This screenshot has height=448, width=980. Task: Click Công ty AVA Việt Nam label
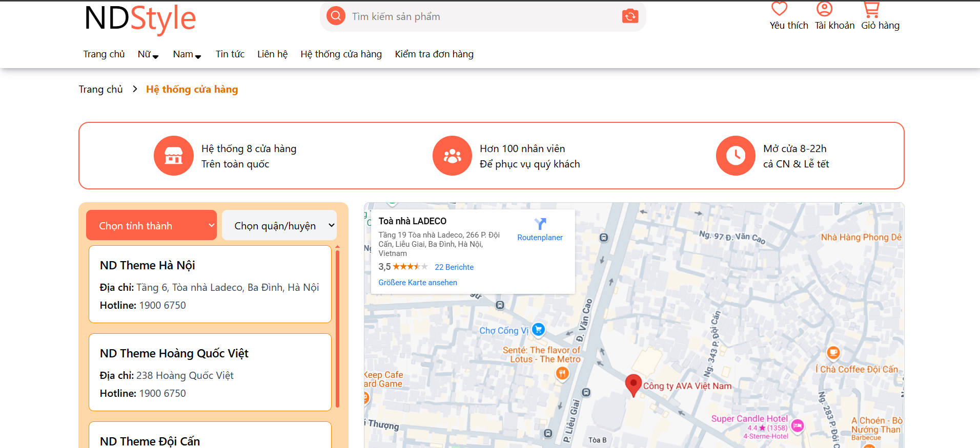[687, 386]
